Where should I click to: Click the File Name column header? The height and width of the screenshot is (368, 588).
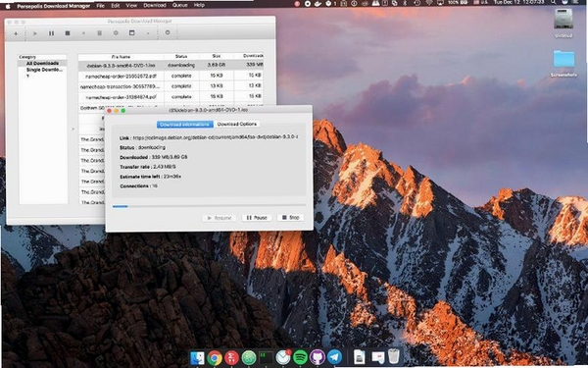[x=121, y=56]
